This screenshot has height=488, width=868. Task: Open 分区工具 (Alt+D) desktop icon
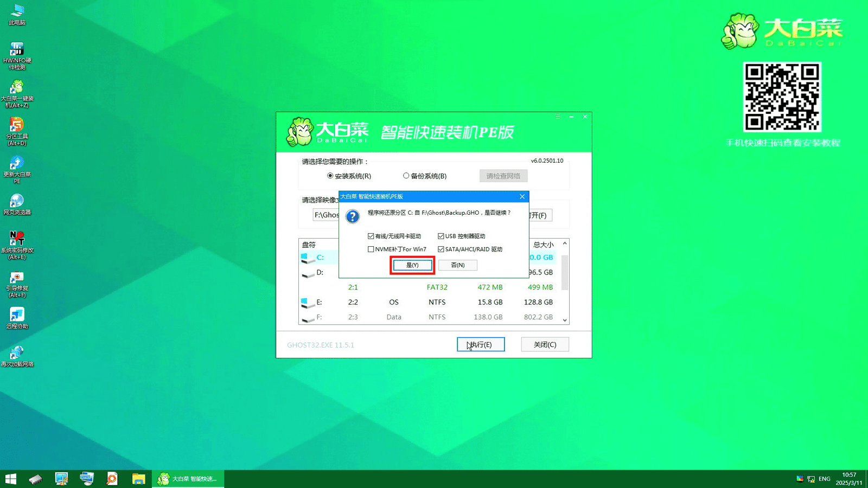(x=17, y=132)
